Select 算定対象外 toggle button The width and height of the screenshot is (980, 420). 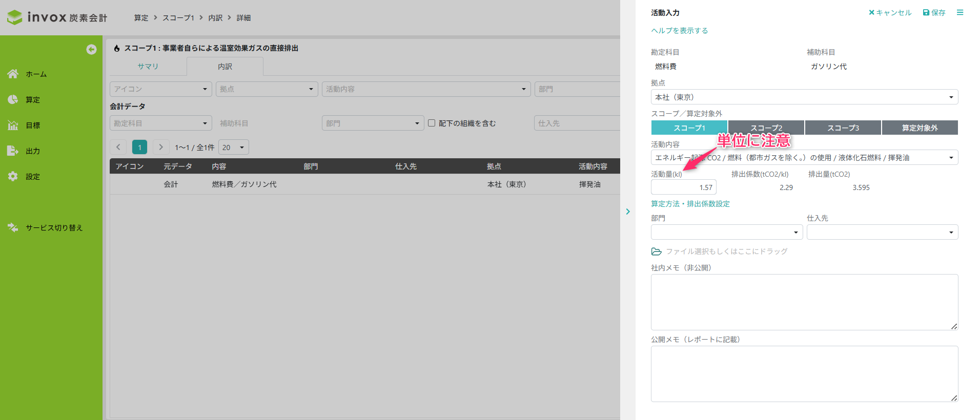tap(920, 128)
